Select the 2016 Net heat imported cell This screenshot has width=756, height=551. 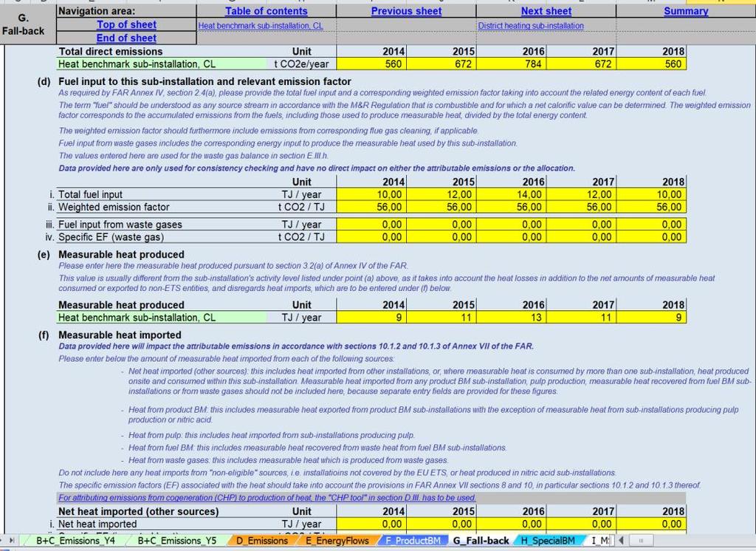[511, 524]
